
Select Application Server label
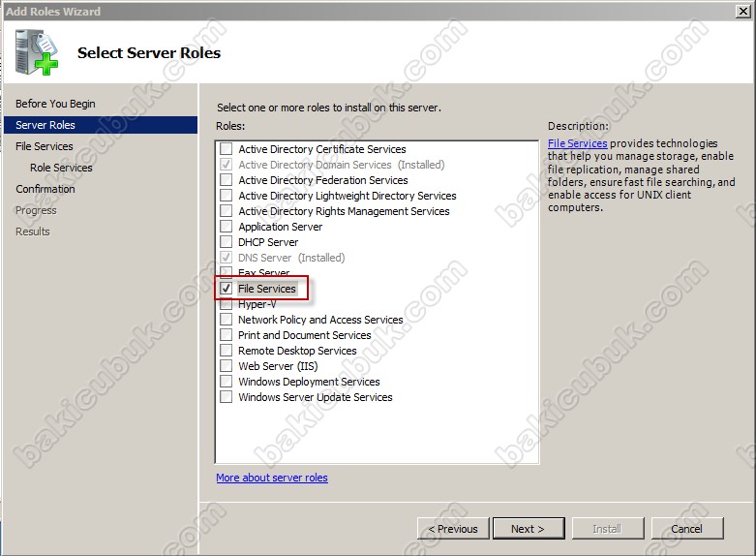[x=280, y=227]
